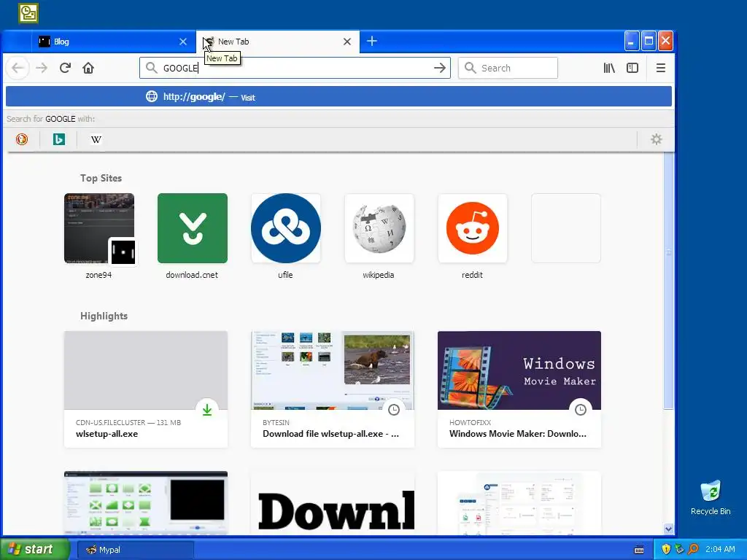747x560 pixels.
Task: Open the large 'Downl' highlight thumbnail
Action: coord(333,503)
